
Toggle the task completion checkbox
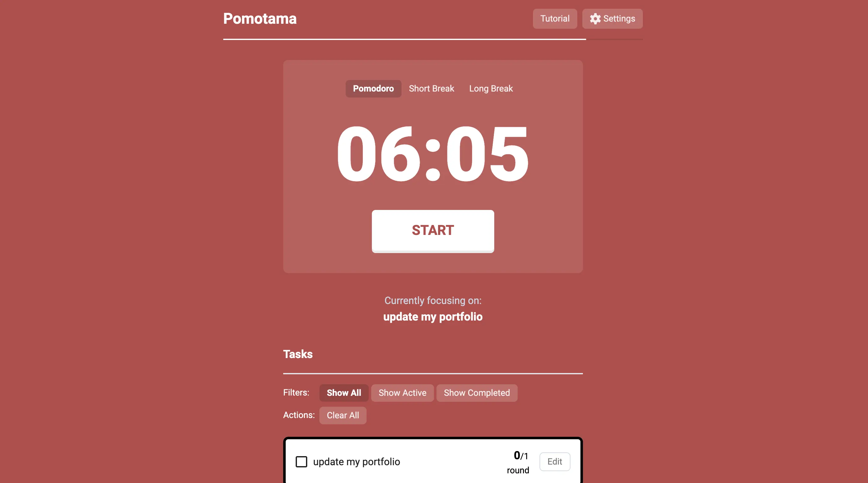pos(302,461)
